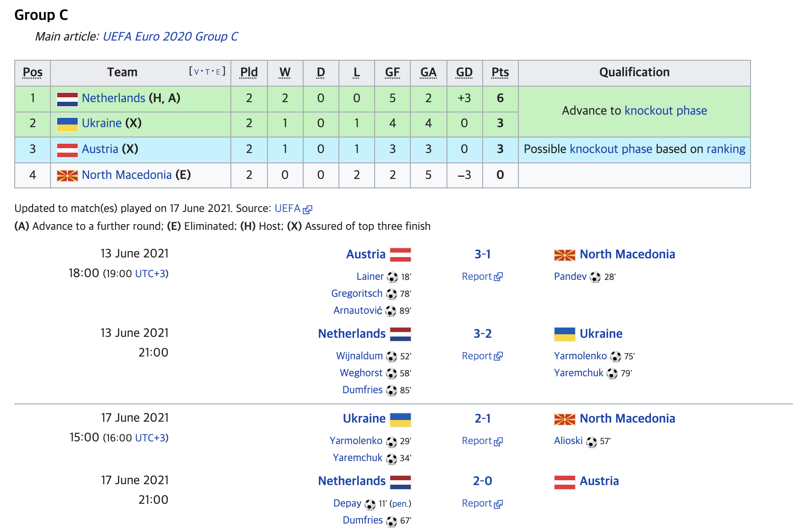Click North Macedonia flag in standings table

click(x=67, y=175)
